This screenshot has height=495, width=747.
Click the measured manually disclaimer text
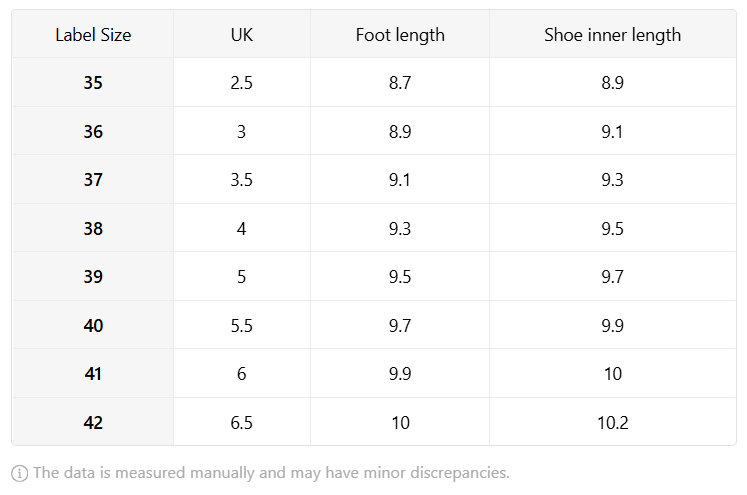[x=271, y=473]
